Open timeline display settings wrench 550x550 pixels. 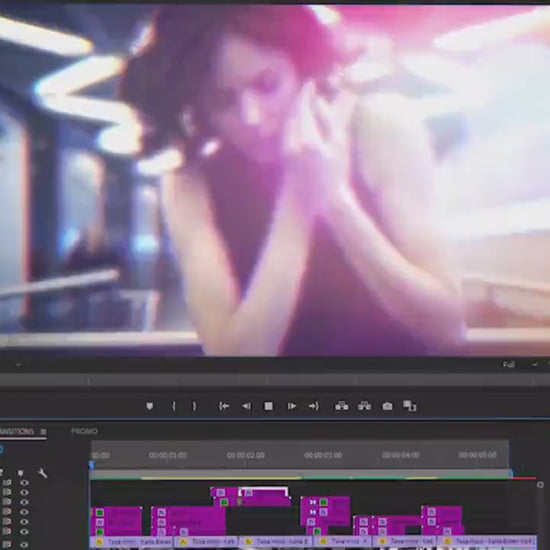pyautogui.click(x=42, y=473)
